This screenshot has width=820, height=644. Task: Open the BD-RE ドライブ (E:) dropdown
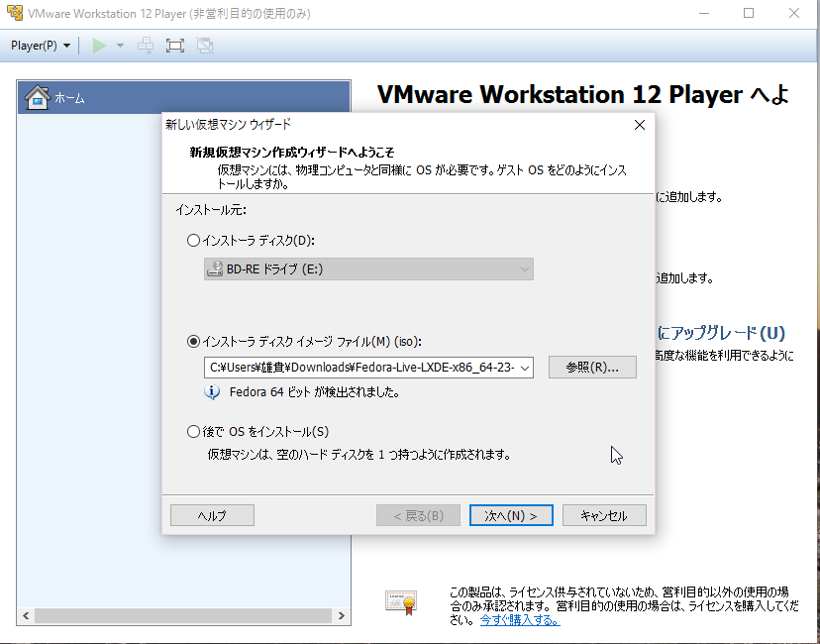pos(368,268)
